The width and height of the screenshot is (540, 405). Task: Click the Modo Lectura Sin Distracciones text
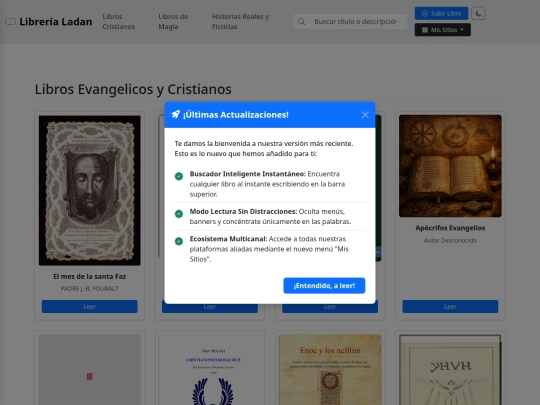[243, 211]
